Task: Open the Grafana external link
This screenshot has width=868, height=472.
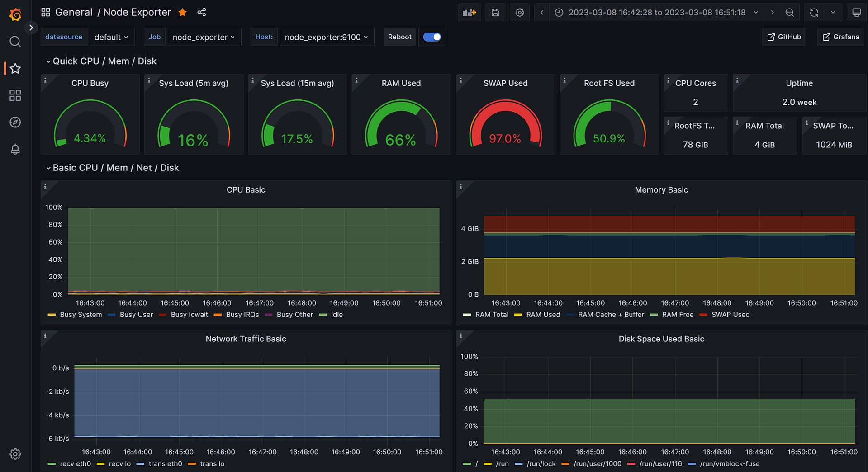Action: (x=840, y=37)
